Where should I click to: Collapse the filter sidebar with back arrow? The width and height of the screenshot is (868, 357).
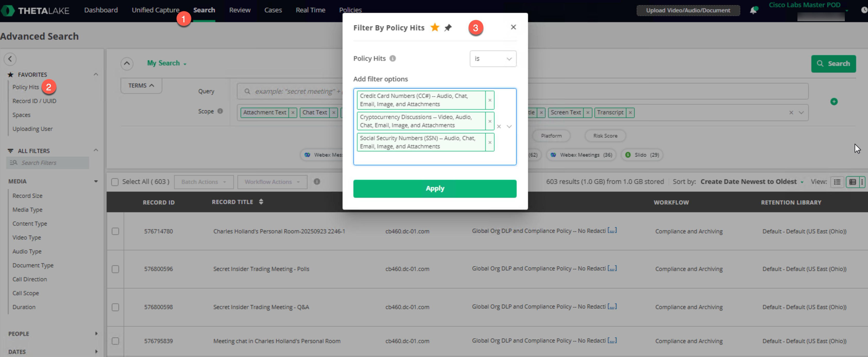pos(10,59)
